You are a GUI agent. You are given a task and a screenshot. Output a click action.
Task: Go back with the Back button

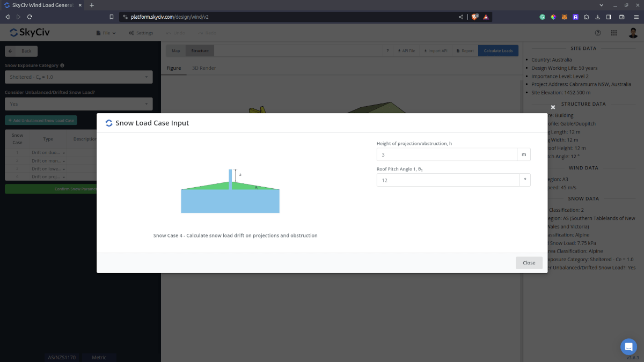(21, 51)
